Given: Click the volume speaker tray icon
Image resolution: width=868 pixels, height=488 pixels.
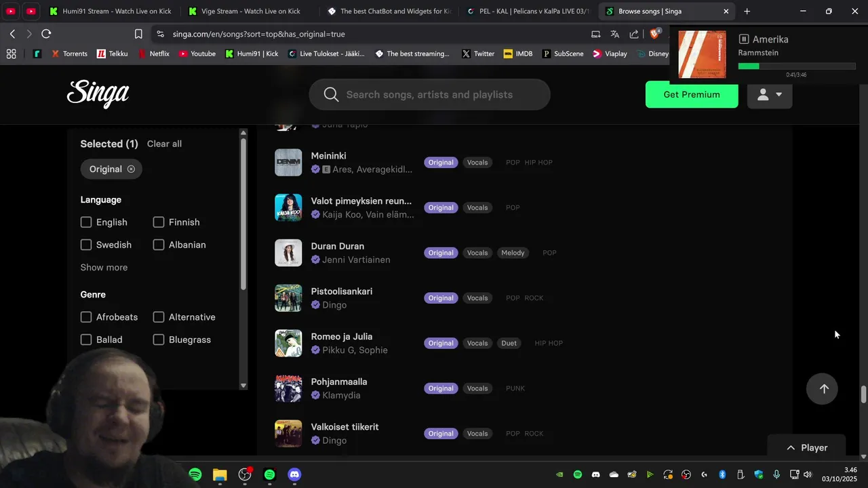Looking at the screenshot, I should click(807, 474).
